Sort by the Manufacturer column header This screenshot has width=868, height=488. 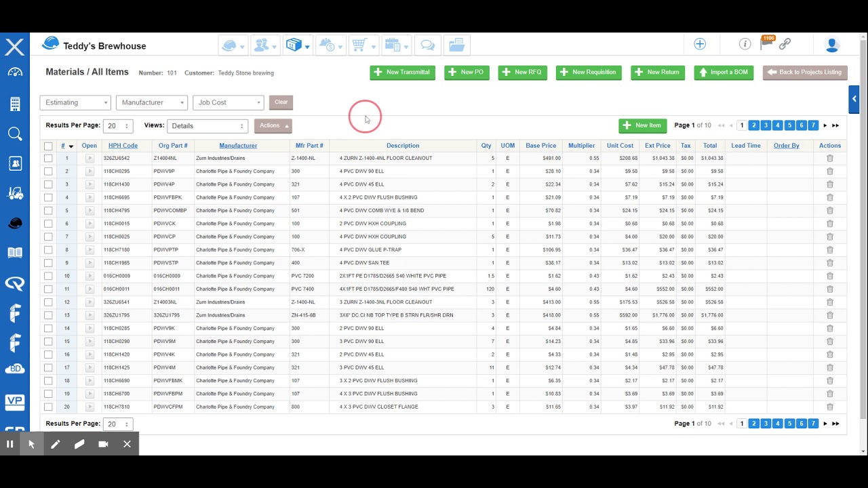[238, 146]
